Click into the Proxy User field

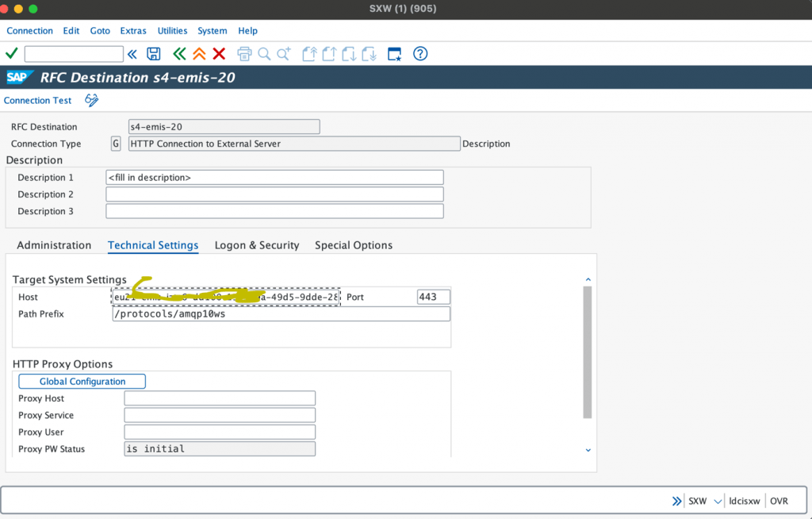click(x=220, y=432)
